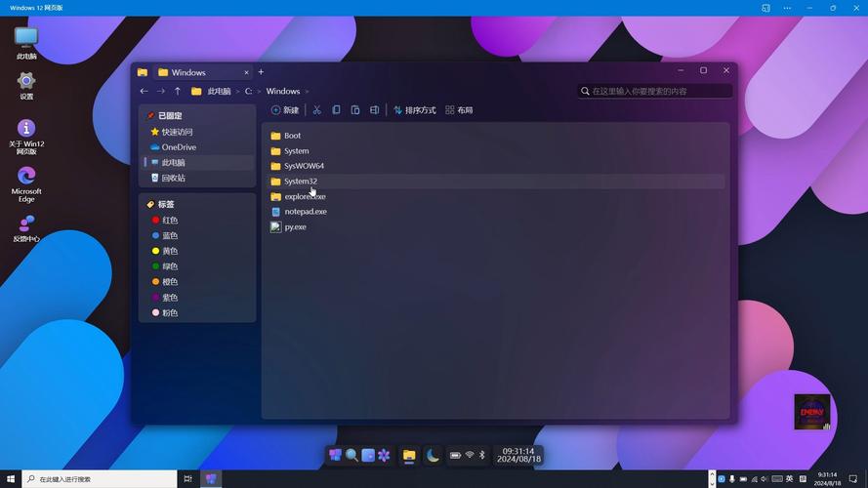Screen dimensions: 868x488
Task: Select 此电脑 in the sidebar
Action: click(197, 163)
